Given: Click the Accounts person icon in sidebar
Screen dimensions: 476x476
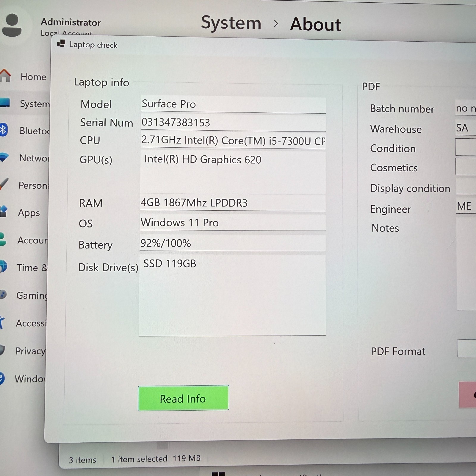Looking at the screenshot, I should 3,239.
